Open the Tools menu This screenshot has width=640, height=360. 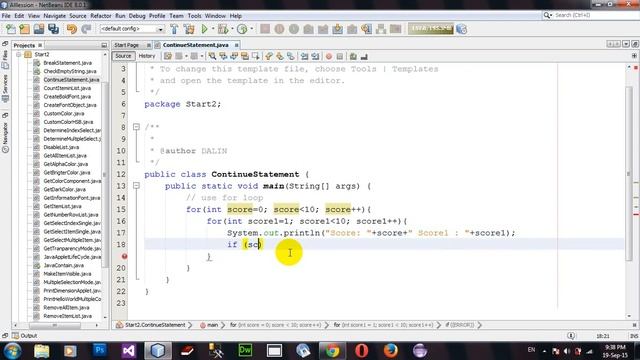pyautogui.click(x=194, y=16)
